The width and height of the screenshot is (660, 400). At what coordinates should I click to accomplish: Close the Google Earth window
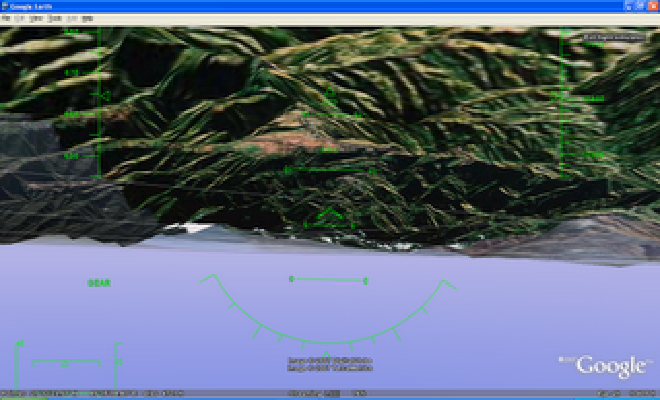coord(654,6)
